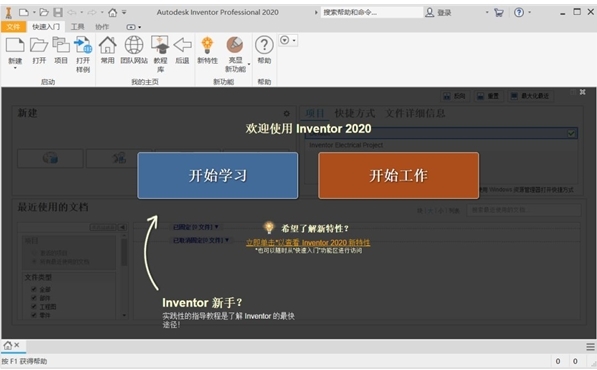Expand the dropdown arrow beside the QAT New icon
The image size is (597, 370).
(34, 13)
